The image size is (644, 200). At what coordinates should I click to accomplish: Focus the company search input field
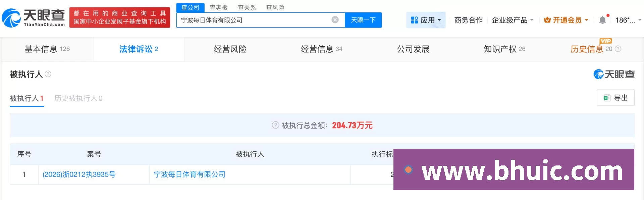pyautogui.click(x=254, y=20)
